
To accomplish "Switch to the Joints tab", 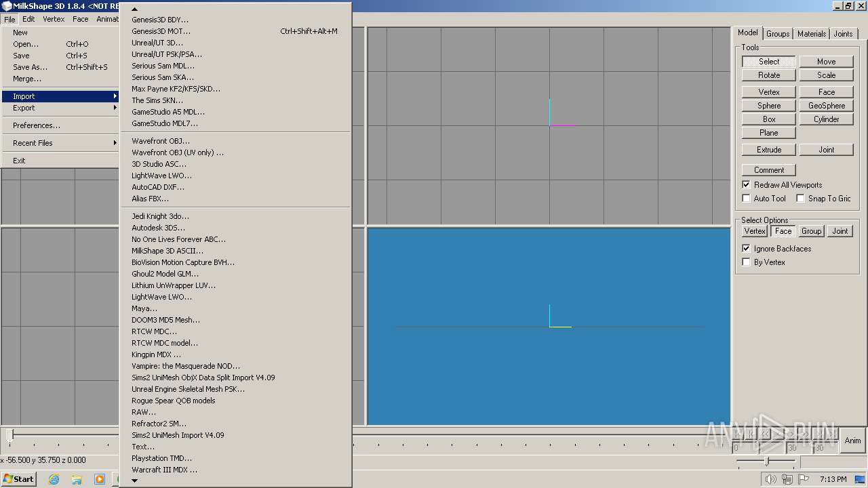I will coord(844,34).
